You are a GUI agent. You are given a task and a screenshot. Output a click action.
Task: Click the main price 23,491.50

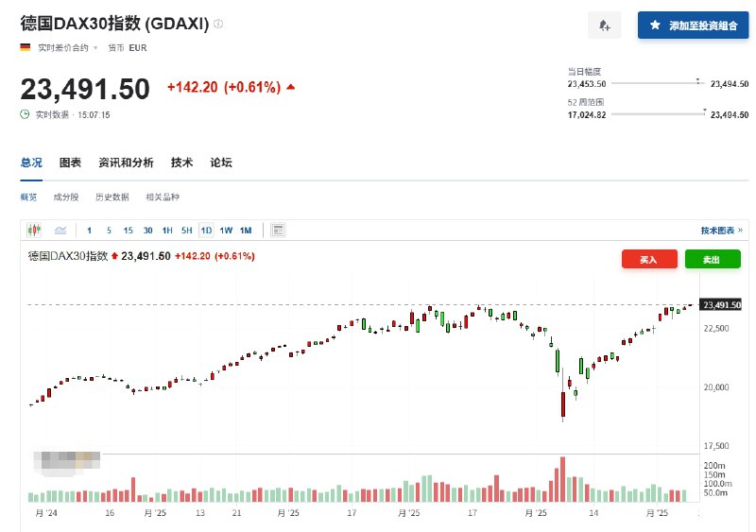click(85, 89)
